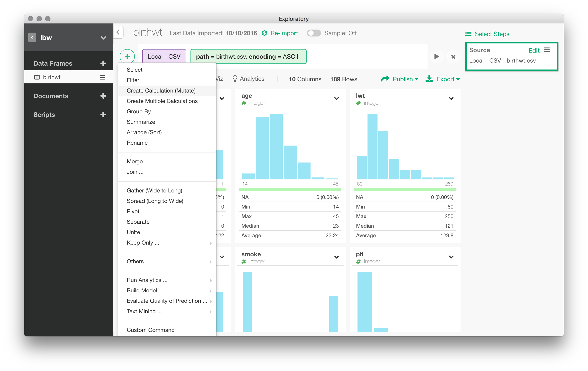Screen dimensions: 588x371
Task: Choose Create Calculation (Mutate) from menu
Action: [x=161, y=91]
